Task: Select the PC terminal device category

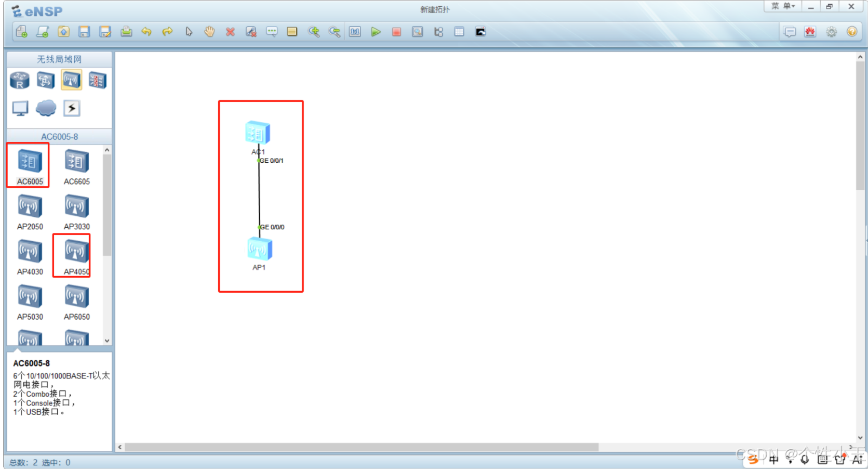Action: (x=20, y=108)
